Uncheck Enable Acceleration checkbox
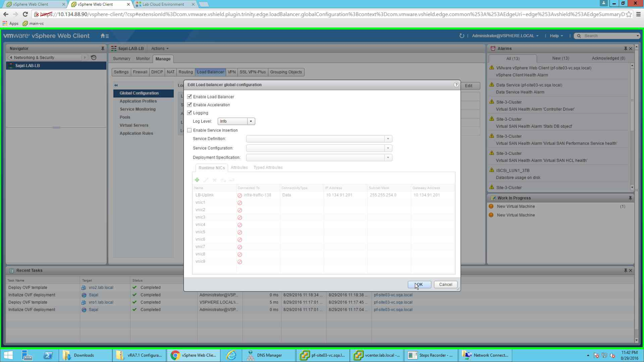Screen dimensions: 644x362 (x=190, y=105)
